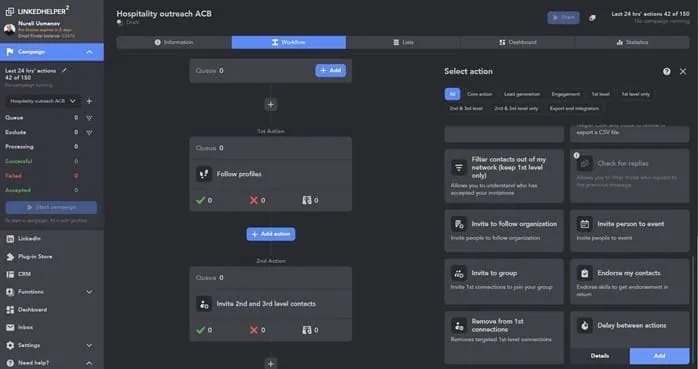Switch to the Workflow tab
The image size is (698, 369).
pos(288,42)
